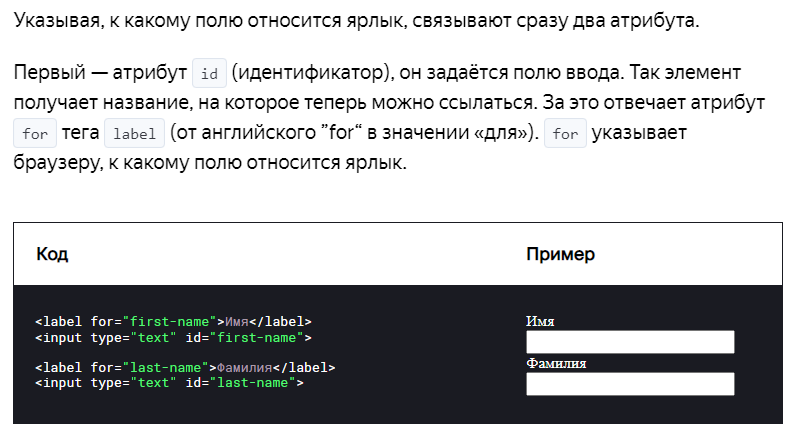Click the Имя text input field
The width and height of the screenshot is (790, 434).
(630, 342)
